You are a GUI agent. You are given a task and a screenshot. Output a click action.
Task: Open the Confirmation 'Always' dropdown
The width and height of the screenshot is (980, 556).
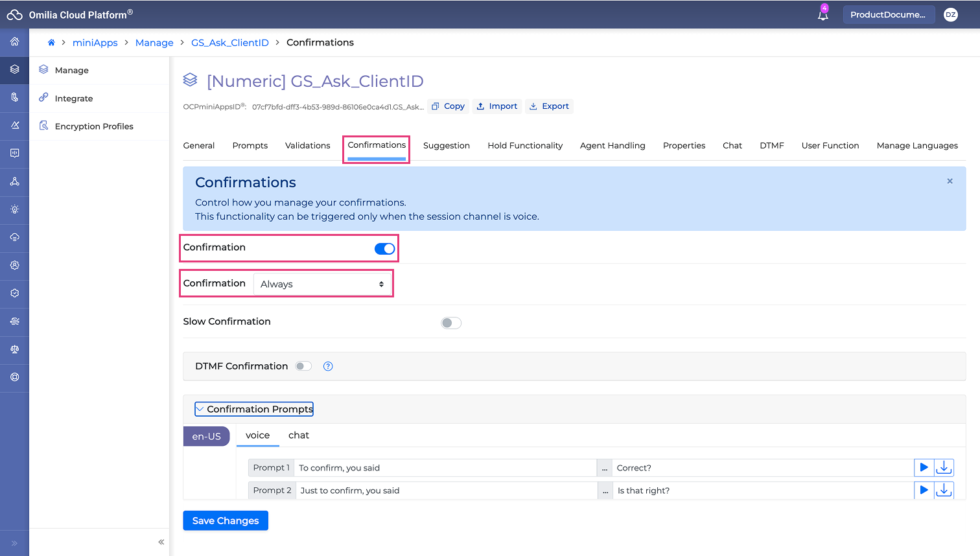[x=321, y=284]
